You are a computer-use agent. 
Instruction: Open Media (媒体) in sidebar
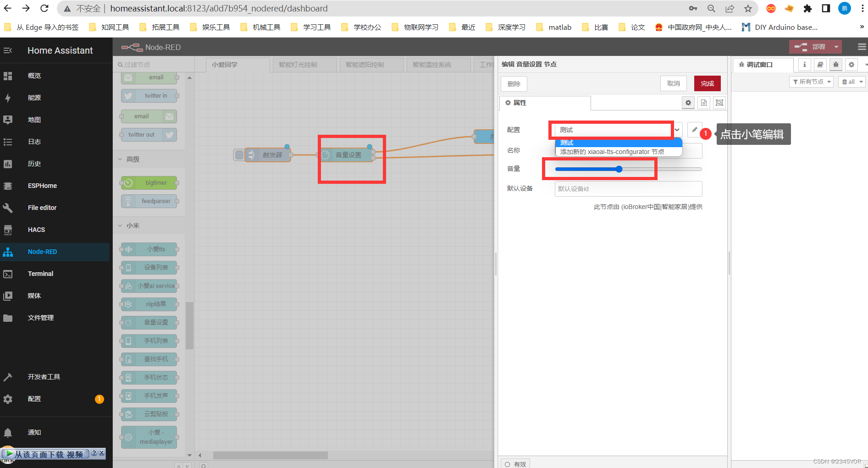click(x=55, y=296)
